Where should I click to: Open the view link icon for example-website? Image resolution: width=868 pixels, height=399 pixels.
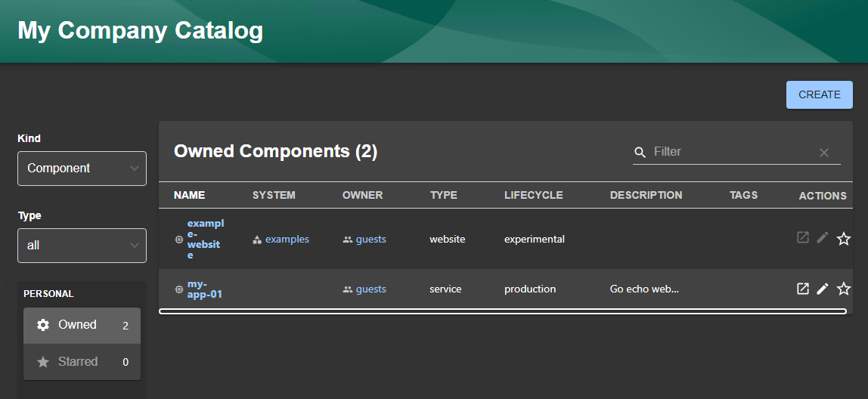[803, 238]
